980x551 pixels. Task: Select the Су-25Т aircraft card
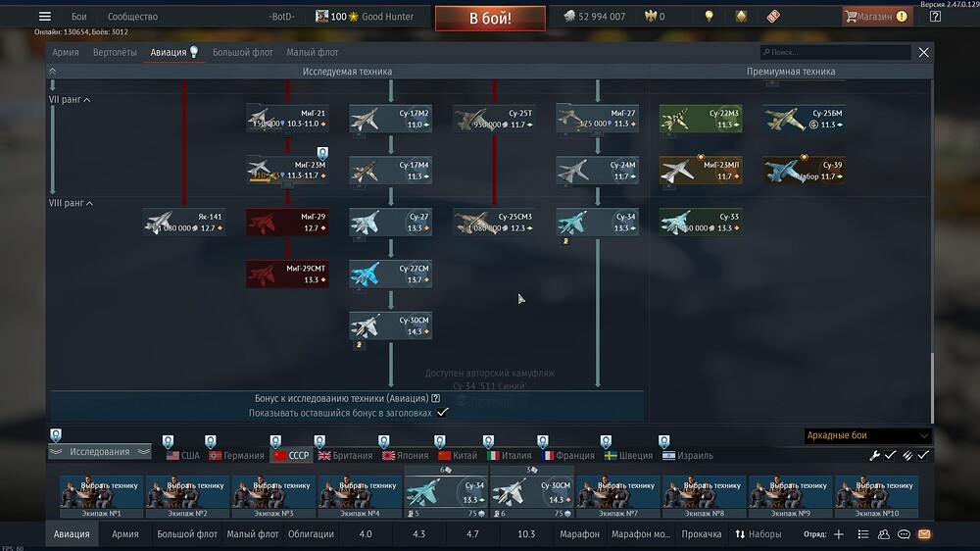(x=494, y=119)
